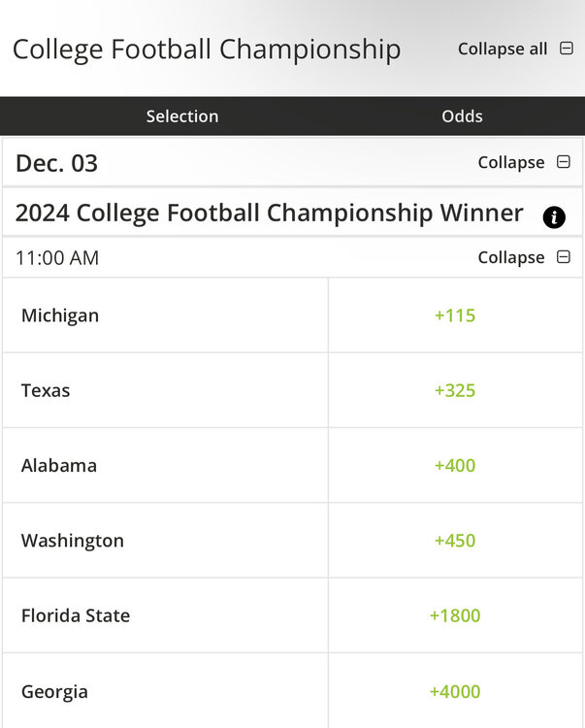This screenshot has height=728, width=585.
Task: Click the info icon beside Championship Winner
Action: (554, 217)
